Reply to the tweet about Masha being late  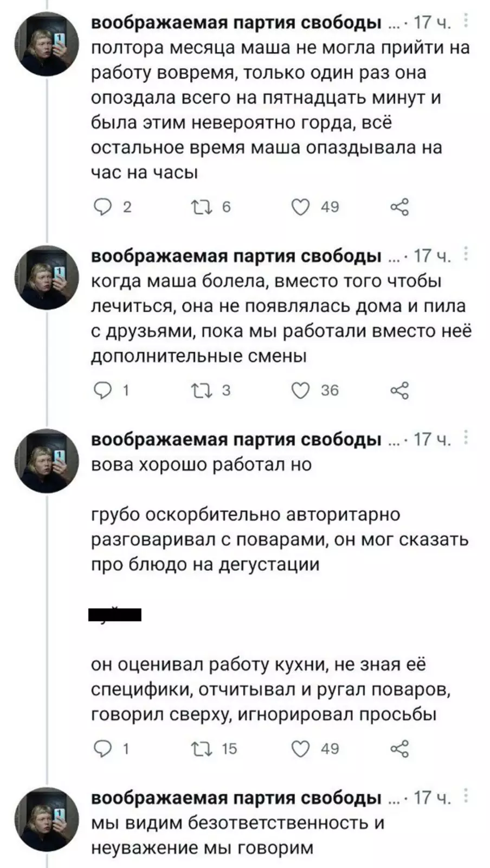pos(102,207)
